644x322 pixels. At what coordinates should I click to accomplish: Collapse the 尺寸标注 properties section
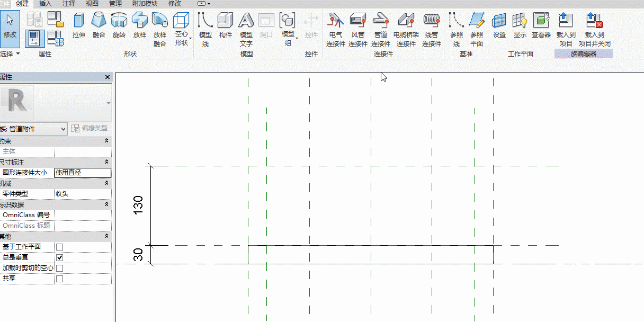[x=106, y=162]
